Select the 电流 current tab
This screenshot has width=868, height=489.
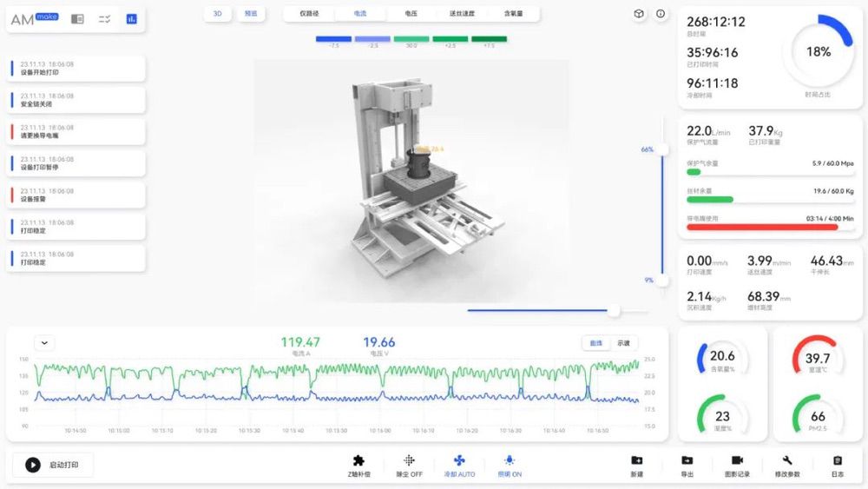pos(360,14)
